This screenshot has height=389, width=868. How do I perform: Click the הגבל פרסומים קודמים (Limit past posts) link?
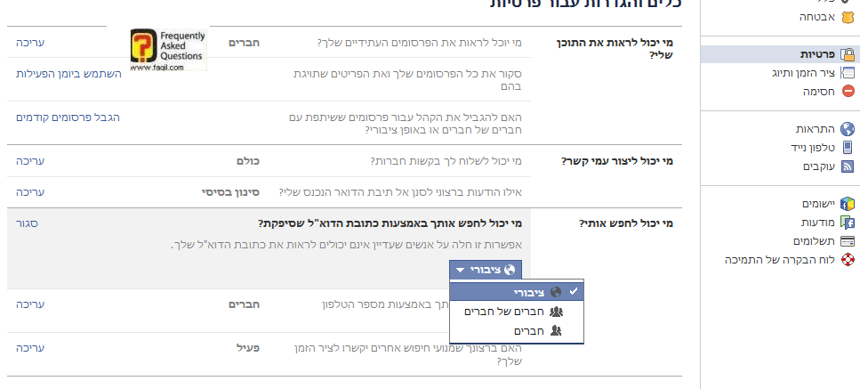coord(68,117)
